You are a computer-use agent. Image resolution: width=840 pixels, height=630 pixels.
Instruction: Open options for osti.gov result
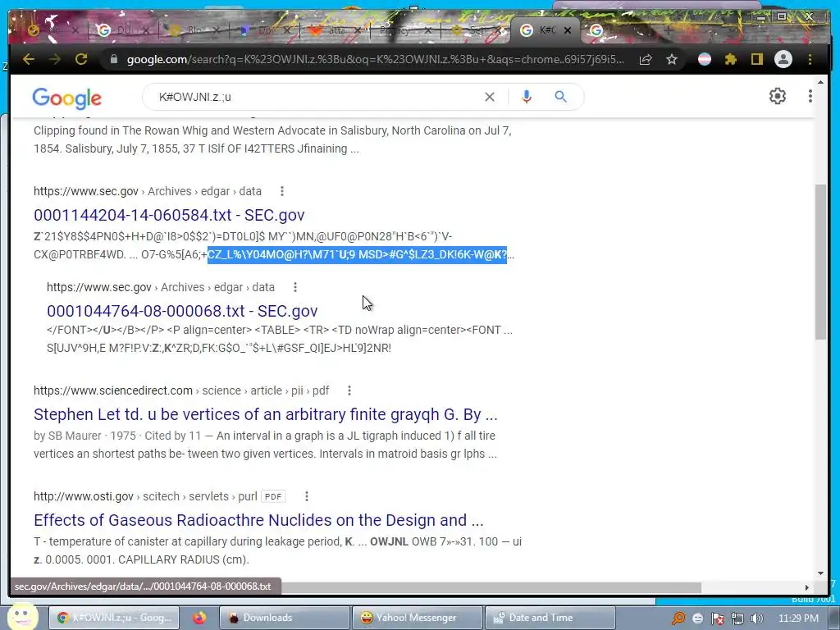(x=307, y=496)
